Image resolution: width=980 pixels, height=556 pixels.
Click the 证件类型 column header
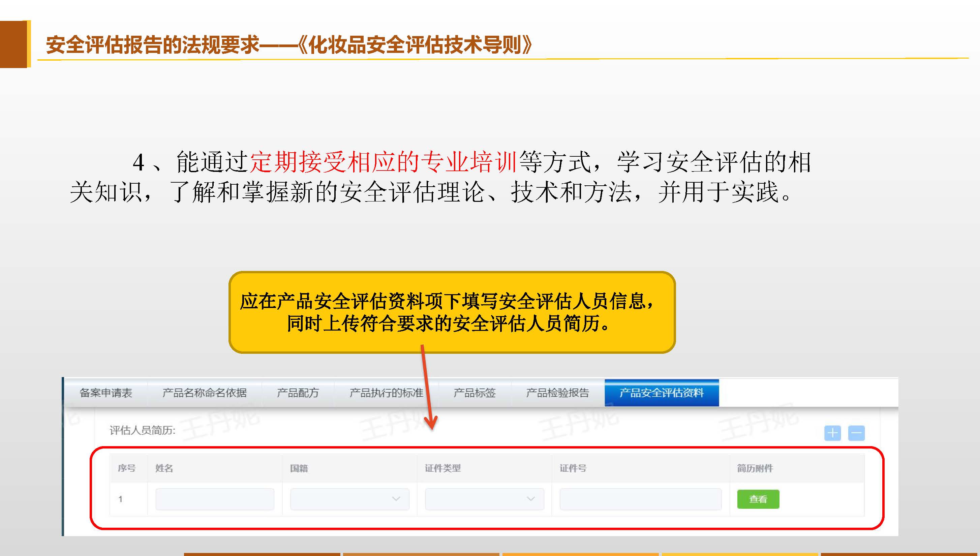coord(442,468)
